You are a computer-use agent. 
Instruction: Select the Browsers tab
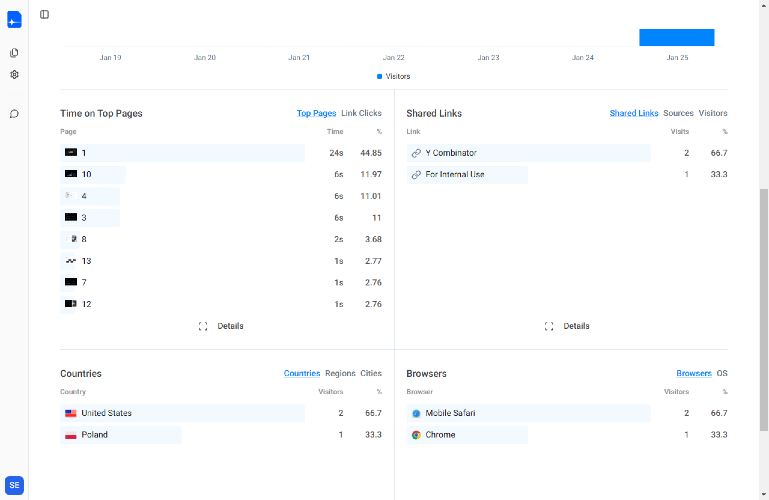point(694,374)
